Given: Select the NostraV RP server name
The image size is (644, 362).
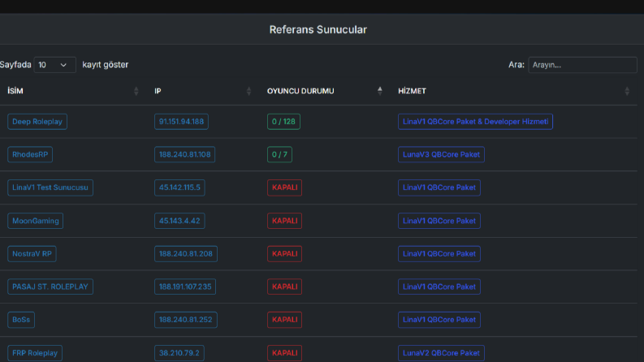Looking at the screenshot, I should pyautogui.click(x=32, y=254).
